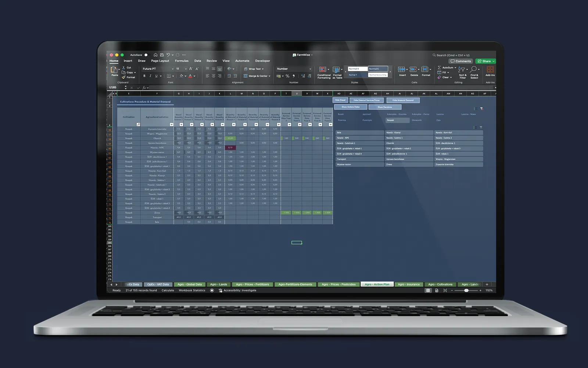Expand the Fill dropdown
The image size is (588, 368).
(448, 72)
